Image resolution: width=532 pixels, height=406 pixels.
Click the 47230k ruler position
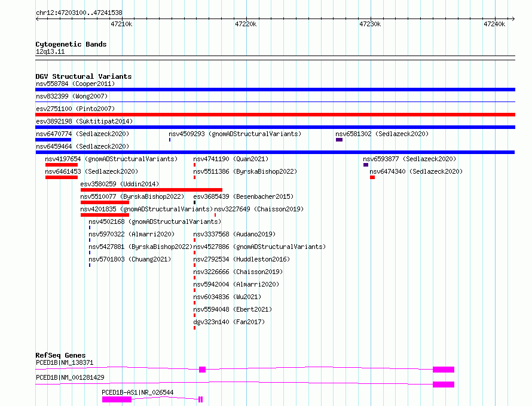370,24
